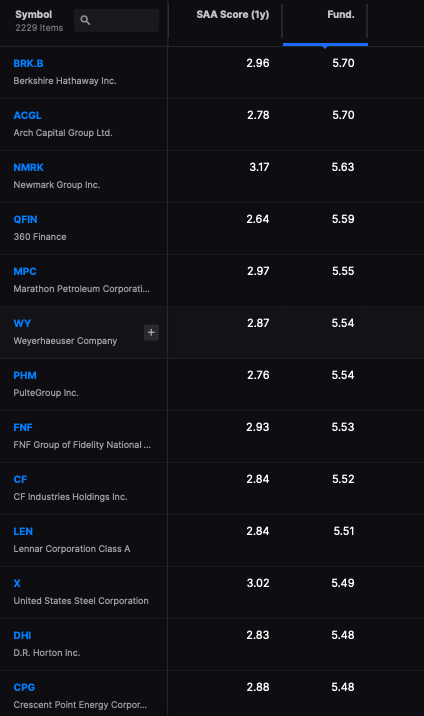Click Fund. value 5.54 for WY
Image resolution: width=424 pixels, height=716 pixels.
coord(343,324)
